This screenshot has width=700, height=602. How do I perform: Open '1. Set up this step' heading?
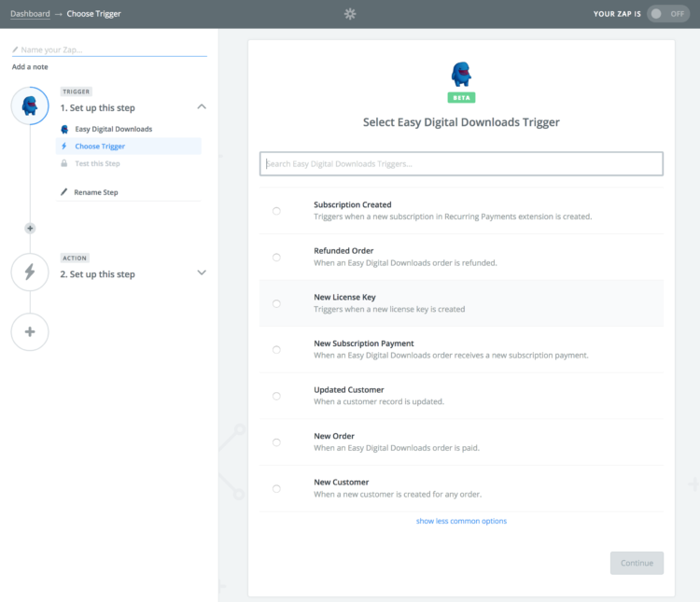(97, 108)
